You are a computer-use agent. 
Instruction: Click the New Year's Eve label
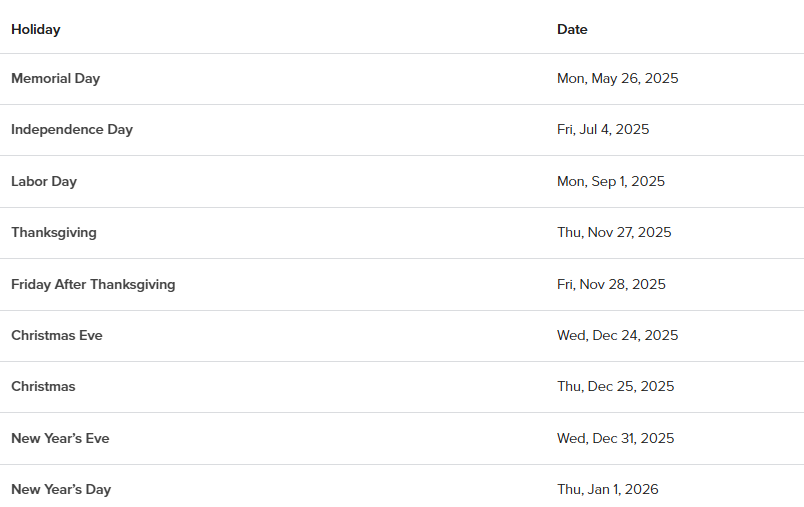[60, 438]
